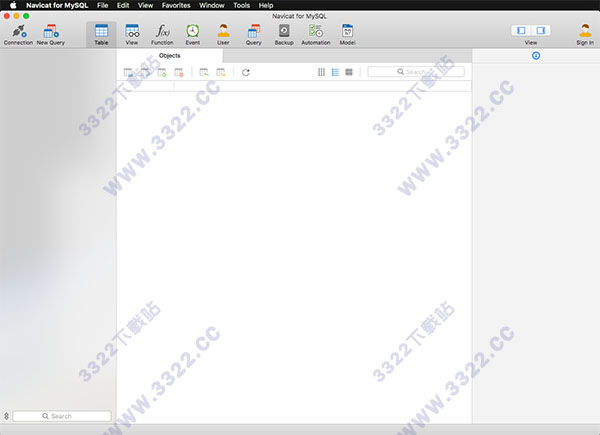Toggle the left navigation pane
This screenshot has width=600, height=435.
pyautogui.click(x=521, y=30)
